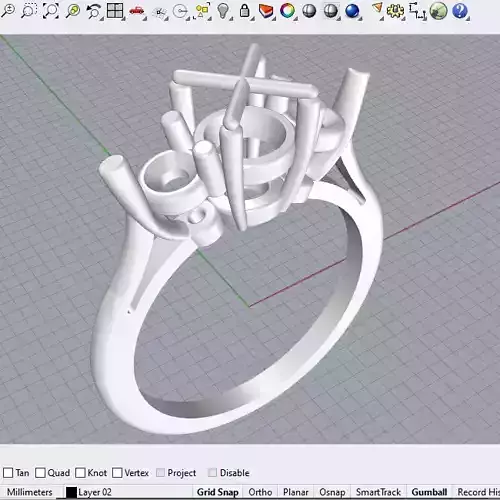The image size is (500, 500).
Task: Switch to Shaded Viewport sphere icon
Action: pos(309,11)
